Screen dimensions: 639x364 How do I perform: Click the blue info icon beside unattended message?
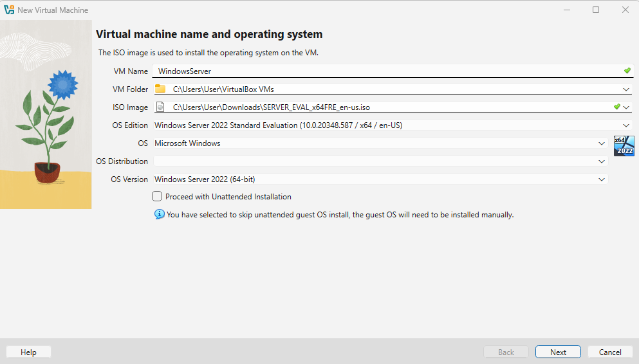tap(160, 214)
